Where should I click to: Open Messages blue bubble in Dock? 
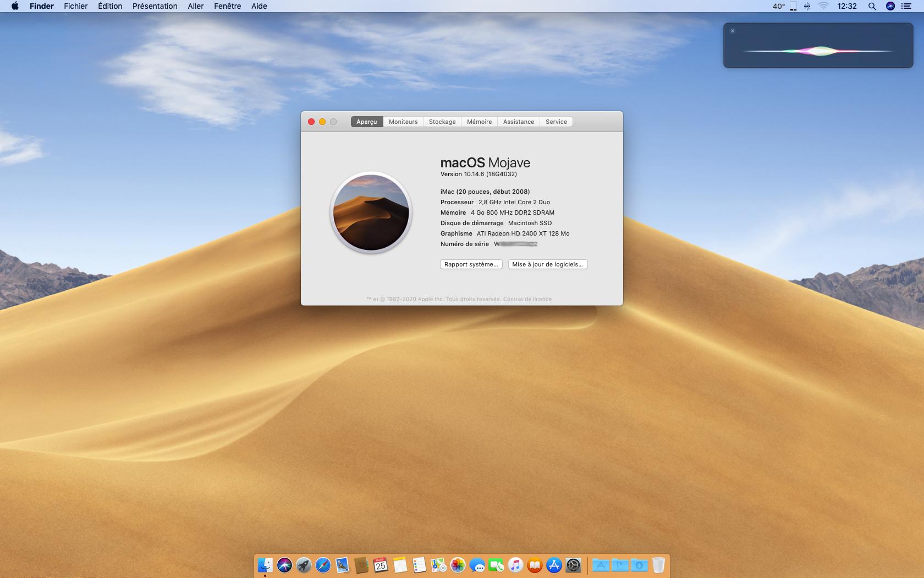(x=477, y=565)
